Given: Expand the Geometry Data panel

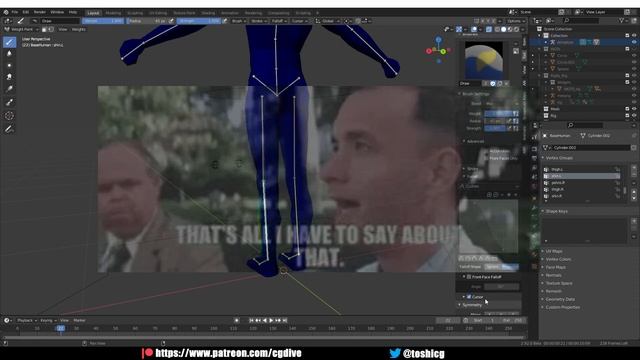Looking at the screenshot, I should pyautogui.click(x=560, y=300).
